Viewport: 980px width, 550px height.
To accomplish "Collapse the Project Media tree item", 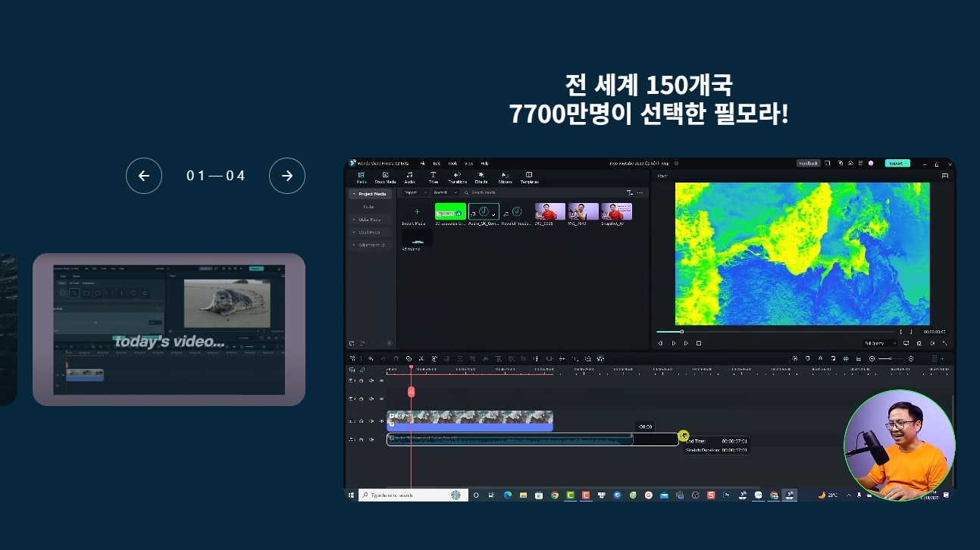I will 353,194.
